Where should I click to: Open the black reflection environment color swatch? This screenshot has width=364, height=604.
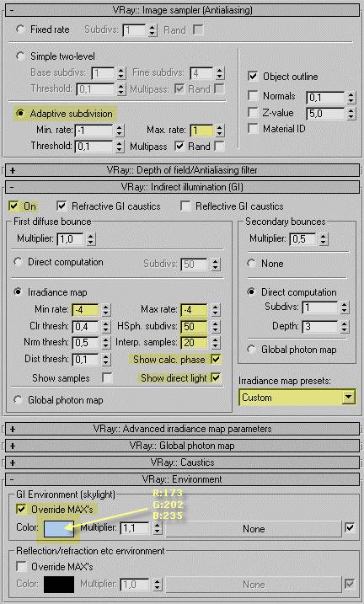59,585
